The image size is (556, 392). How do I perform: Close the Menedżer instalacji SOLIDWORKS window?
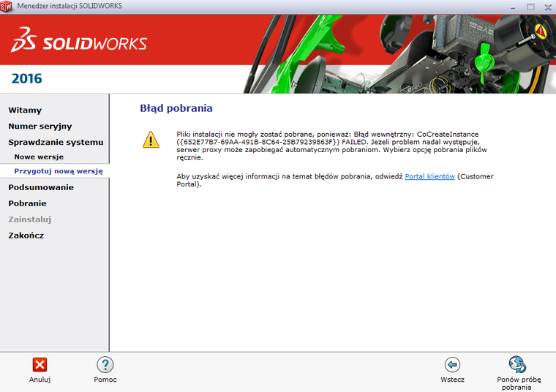tap(548, 7)
